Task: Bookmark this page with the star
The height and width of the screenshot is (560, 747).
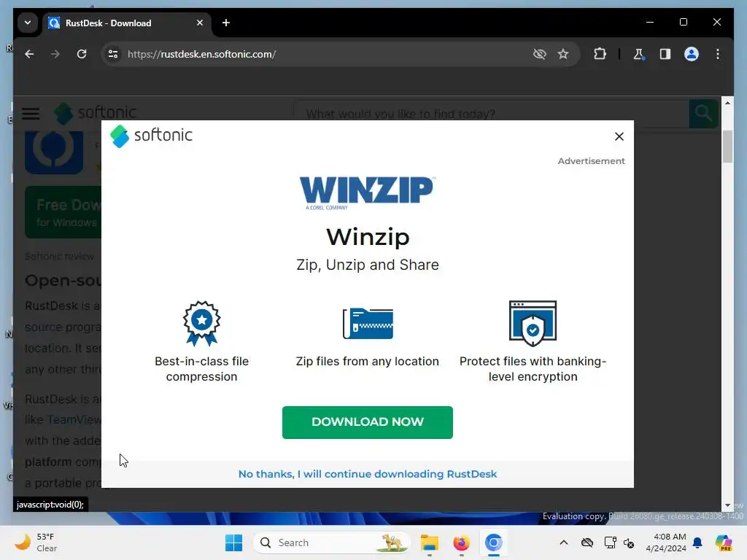Action: [x=563, y=54]
